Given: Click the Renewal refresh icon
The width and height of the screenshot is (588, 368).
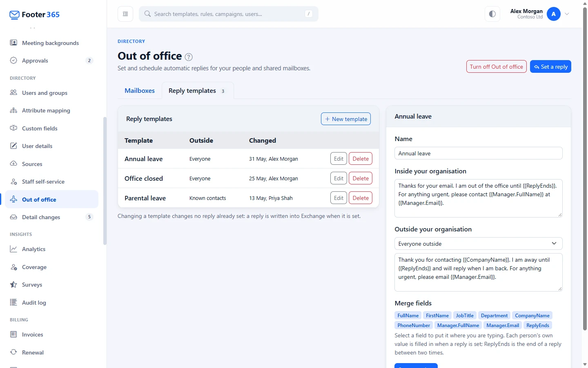Looking at the screenshot, I should point(13,352).
